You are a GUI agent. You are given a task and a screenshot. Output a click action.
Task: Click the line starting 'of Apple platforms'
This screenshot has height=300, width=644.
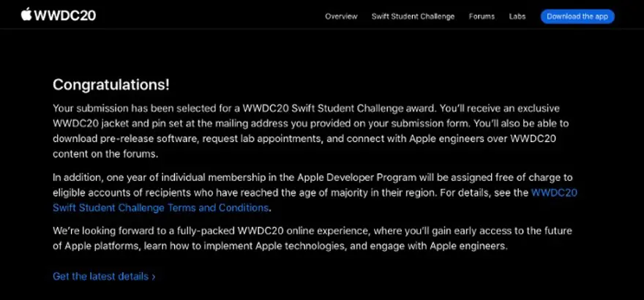(278, 247)
